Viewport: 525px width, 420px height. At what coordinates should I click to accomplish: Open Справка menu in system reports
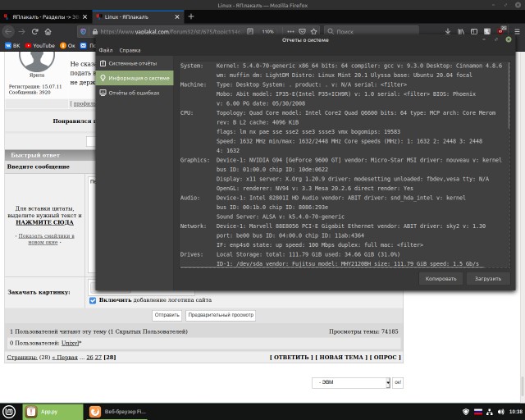pyautogui.click(x=130, y=50)
